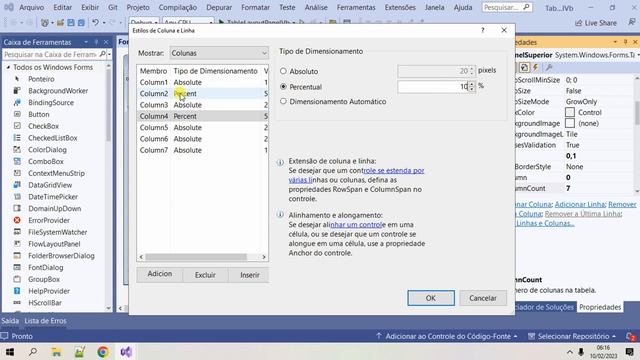Switch to Lista de Erros tab
Image resolution: width=640 pixels, height=360 pixels.
tap(45, 321)
